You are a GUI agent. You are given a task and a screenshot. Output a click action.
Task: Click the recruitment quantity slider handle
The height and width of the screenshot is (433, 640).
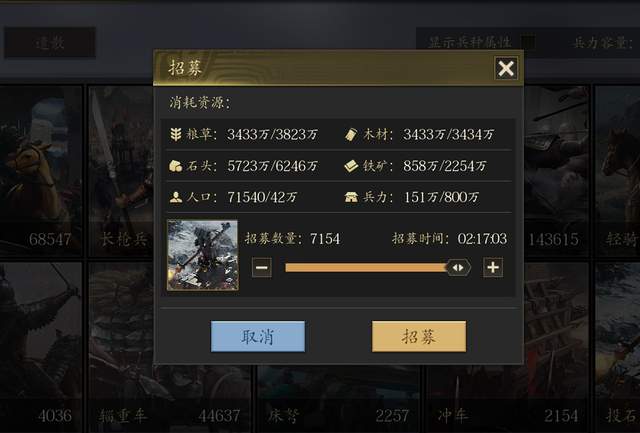tap(458, 268)
